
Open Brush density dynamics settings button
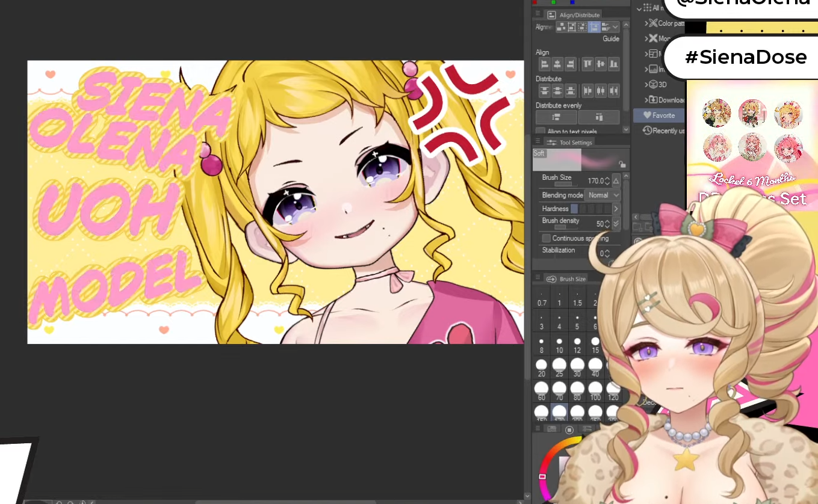coord(616,224)
